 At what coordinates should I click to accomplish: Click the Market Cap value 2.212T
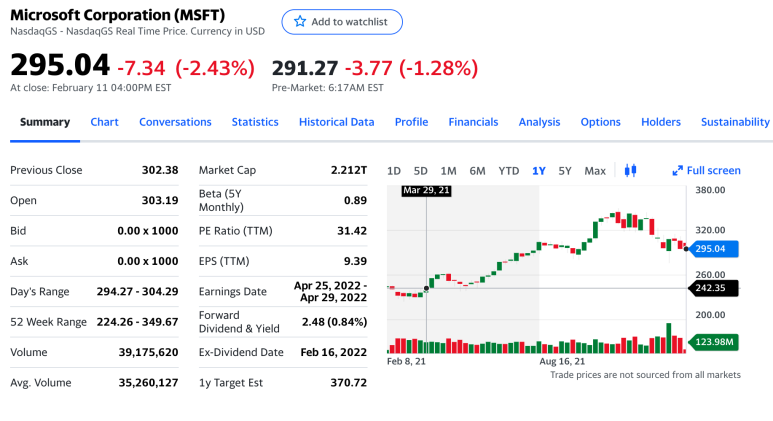click(x=349, y=170)
